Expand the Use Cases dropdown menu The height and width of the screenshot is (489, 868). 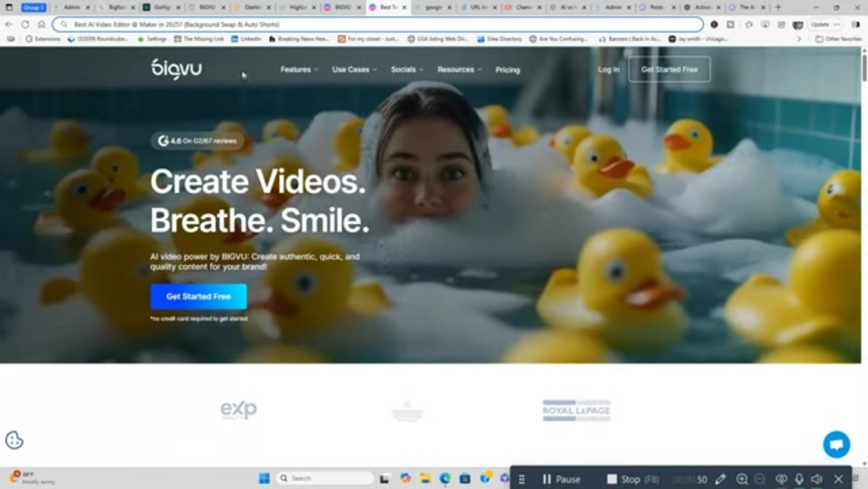click(x=354, y=70)
